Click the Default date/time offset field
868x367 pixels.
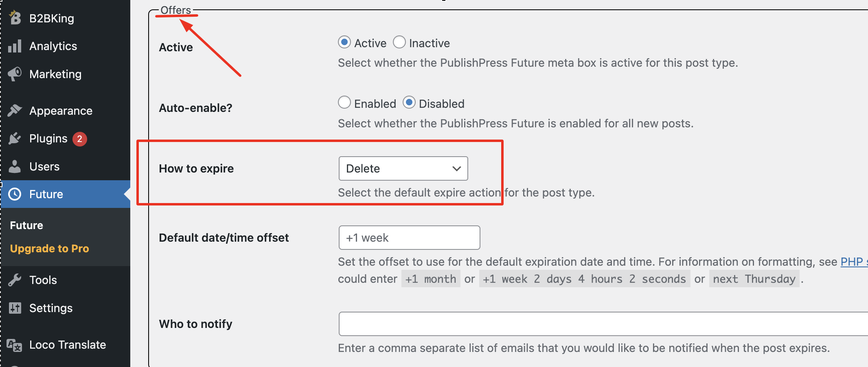[x=410, y=238]
